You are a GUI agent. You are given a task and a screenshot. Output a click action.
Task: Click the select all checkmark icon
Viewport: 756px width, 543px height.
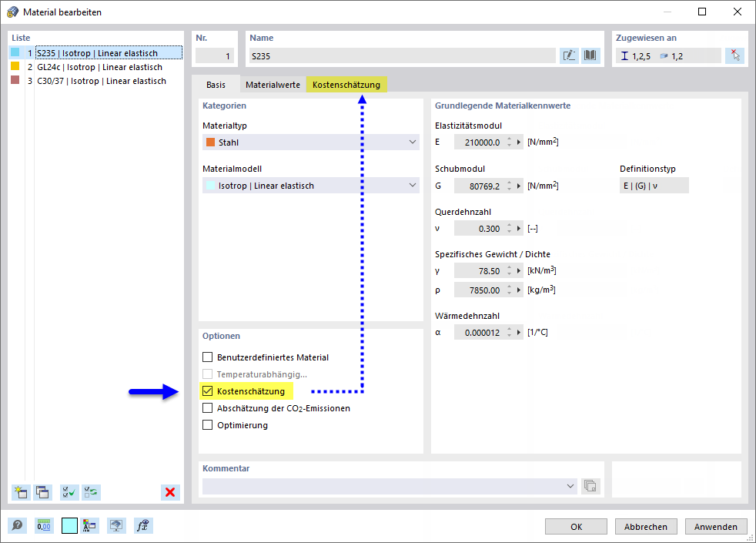[69, 492]
